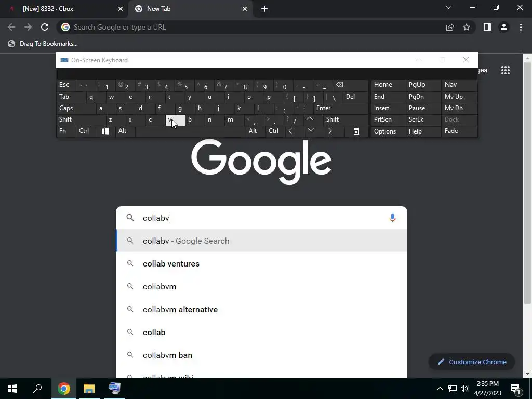Start voice search with the microphone
The height and width of the screenshot is (399, 532).
(x=393, y=218)
